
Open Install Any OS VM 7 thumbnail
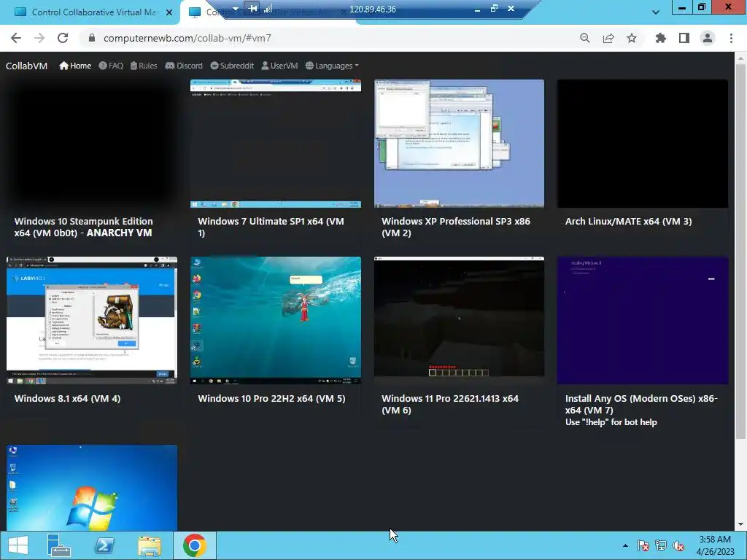click(x=643, y=321)
